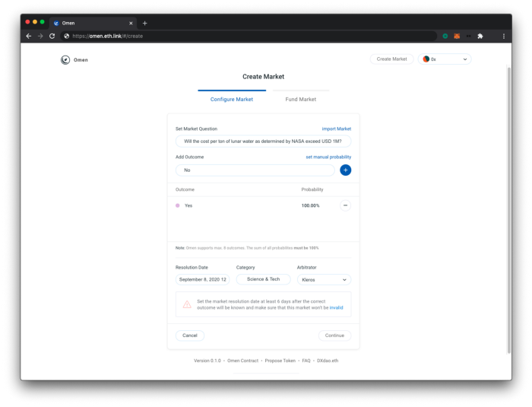The image size is (532, 407).
Task: Click the Resolution Date field
Action: [203, 279]
